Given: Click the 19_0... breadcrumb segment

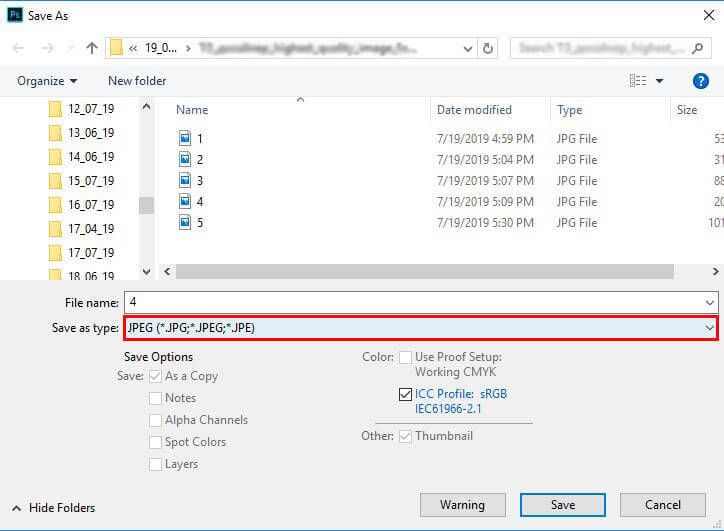Looking at the screenshot, I should point(161,48).
